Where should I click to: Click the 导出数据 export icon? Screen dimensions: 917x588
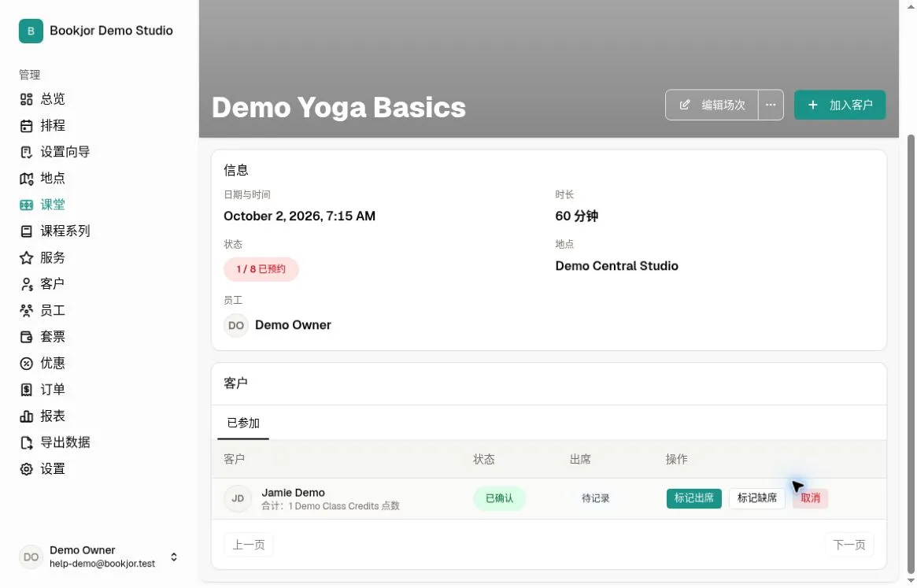pyautogui.click(x=26, y=443)
